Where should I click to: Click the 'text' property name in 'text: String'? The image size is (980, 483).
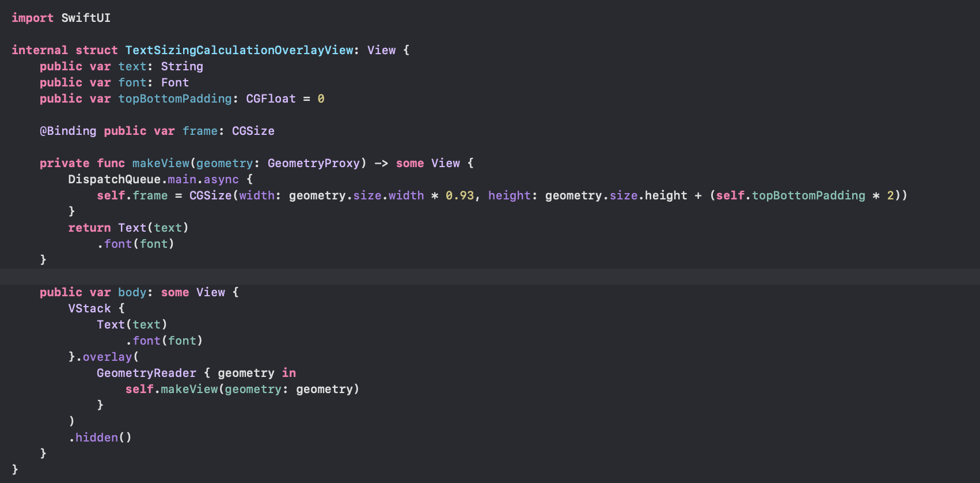(x=132, y=66)
